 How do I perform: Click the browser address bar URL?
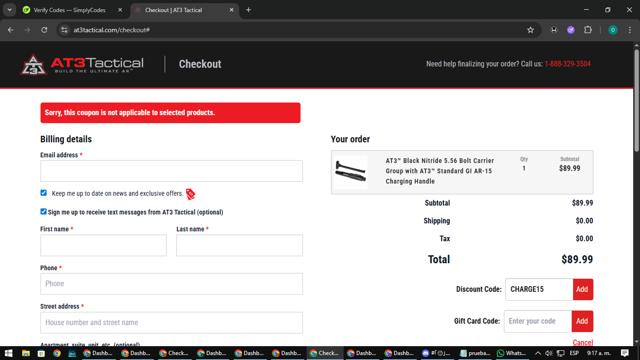111,30
